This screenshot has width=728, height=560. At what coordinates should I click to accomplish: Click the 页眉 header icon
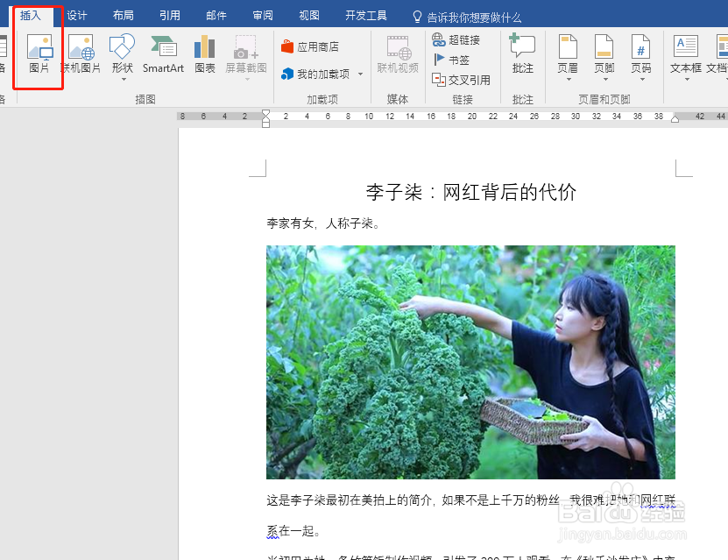(568, 47)
